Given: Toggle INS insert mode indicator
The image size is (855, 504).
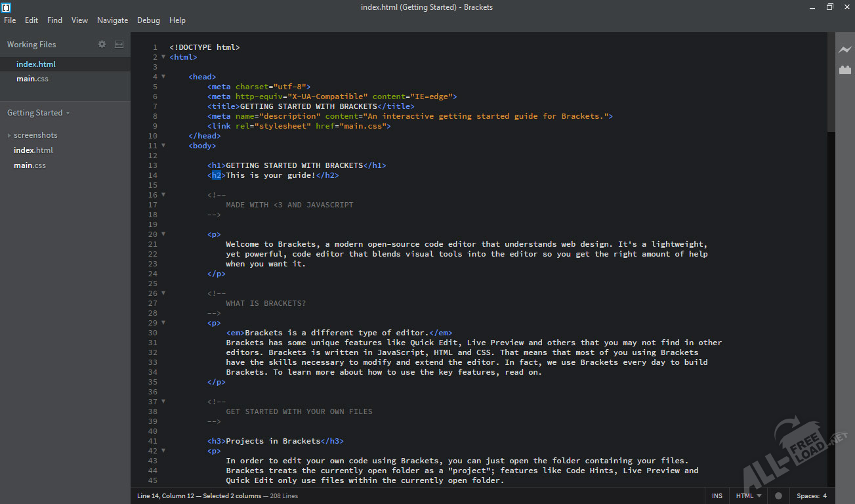Looking at the screenshot, I should pyautogui.click(x=717, y=496).
